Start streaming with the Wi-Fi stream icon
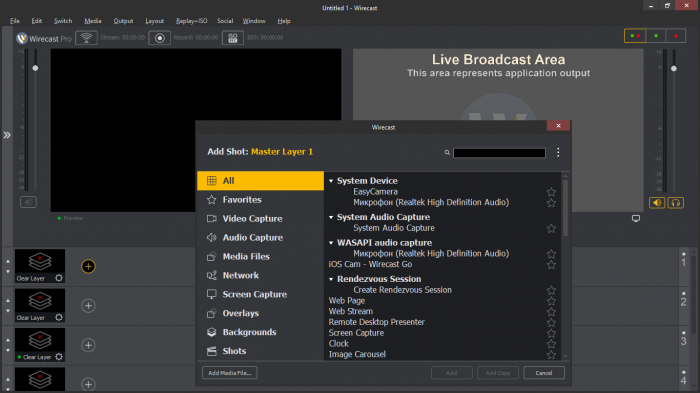 click(x=87, y=38)
